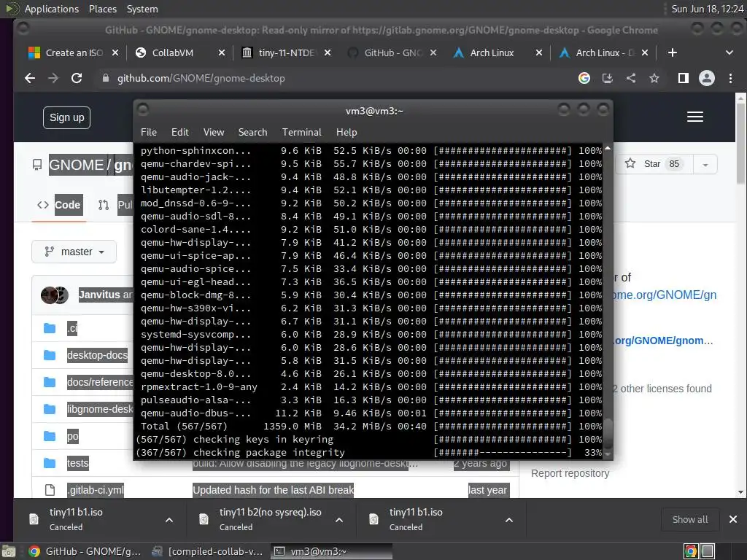Open the GNOME organization link

point(76,166)
